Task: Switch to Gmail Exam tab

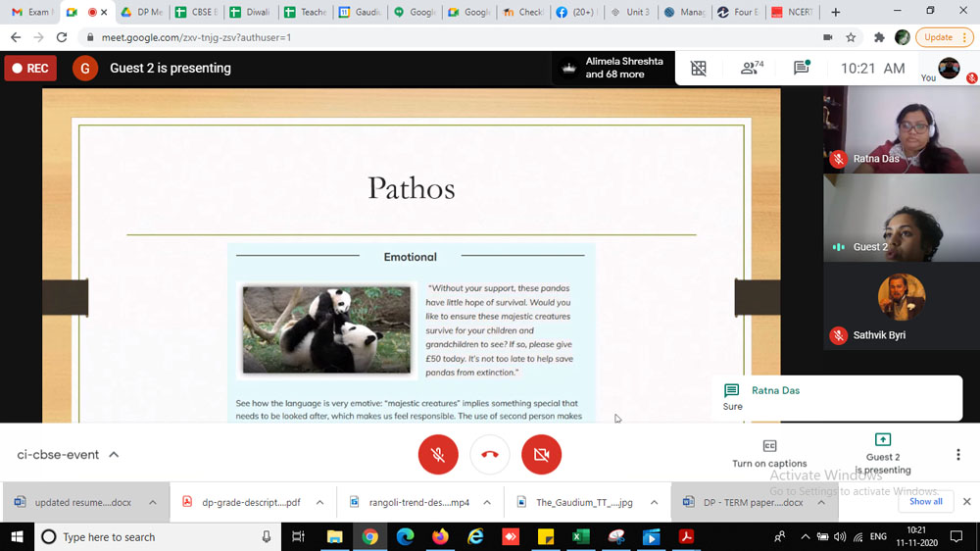Action: pos(31,12)
